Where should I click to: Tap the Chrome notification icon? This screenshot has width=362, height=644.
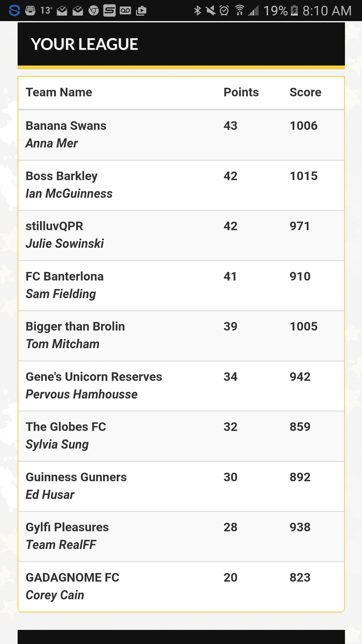pyautogui.click(x=94, y=11)
